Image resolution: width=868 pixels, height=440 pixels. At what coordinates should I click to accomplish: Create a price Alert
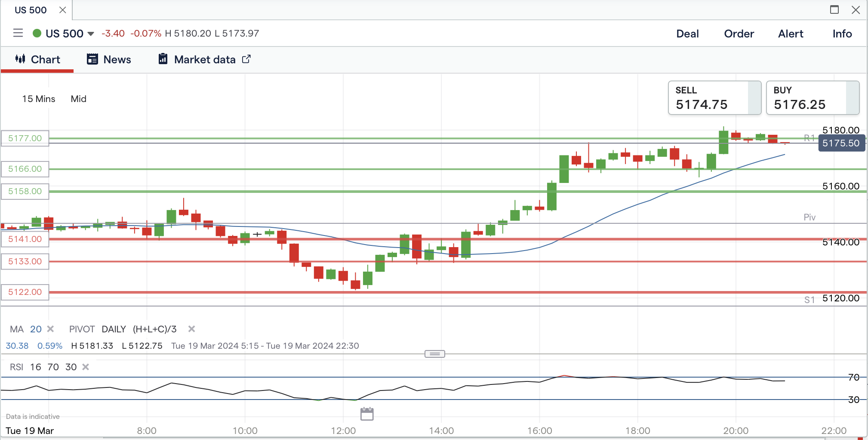coord(791,34)
